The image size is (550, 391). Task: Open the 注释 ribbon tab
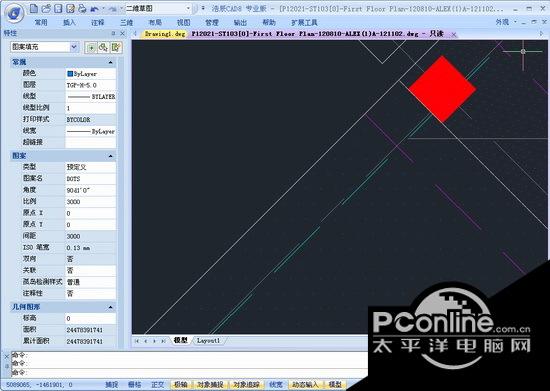click(98, 22)
